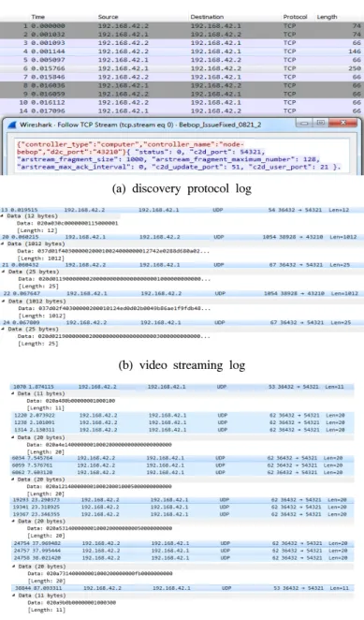Select packet 5 at time 0.005097

[182, 60]
